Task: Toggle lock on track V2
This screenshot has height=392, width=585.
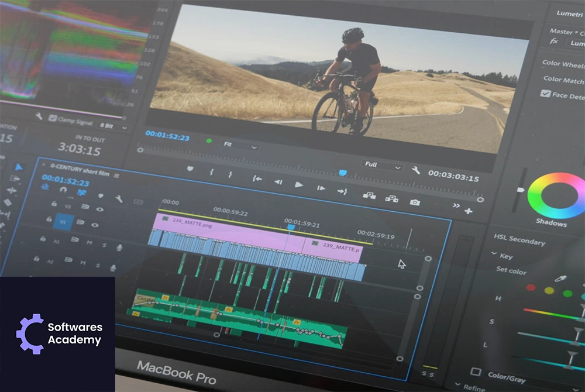Action: pyautogui.click(x=54, y=203)
